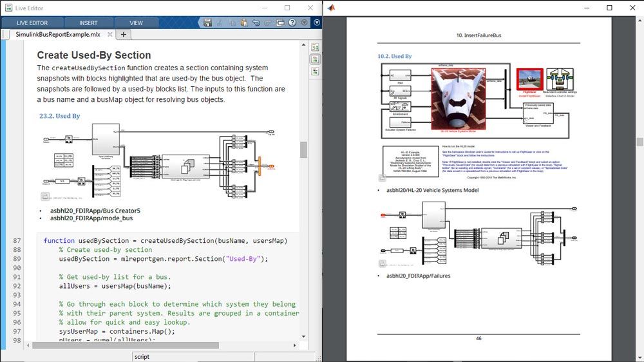The height and width of the screenshot is (362, 644).
Task: Expand the toolstrip with the down-arrow button
Action: tap(316, 23)
